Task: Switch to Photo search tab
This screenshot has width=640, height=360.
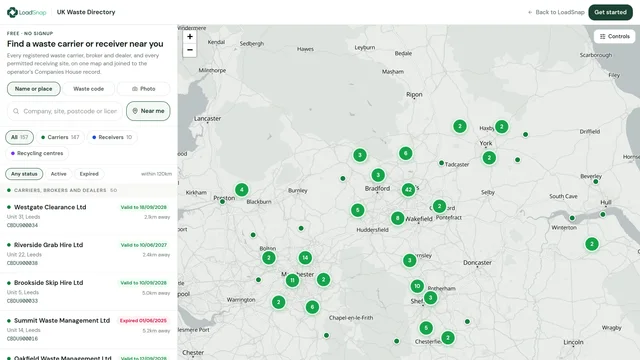Action: click(x=144, y=89)
